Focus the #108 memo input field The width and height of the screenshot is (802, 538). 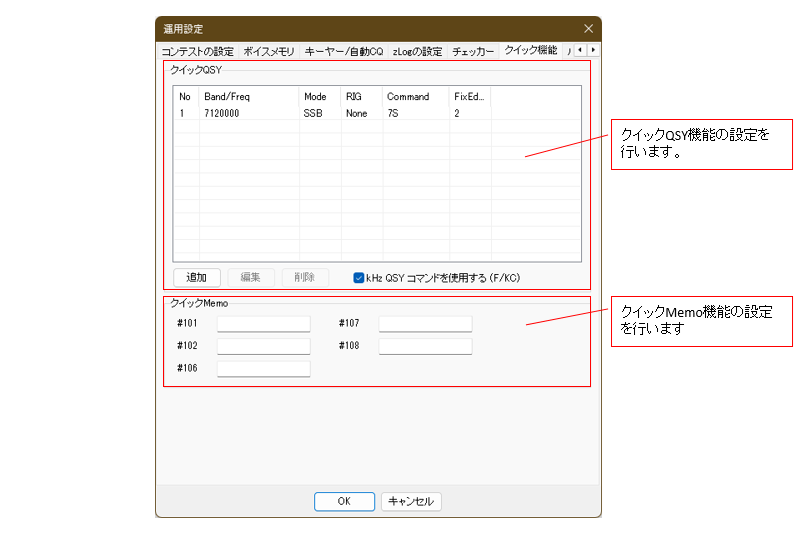(x=425, y=346)
